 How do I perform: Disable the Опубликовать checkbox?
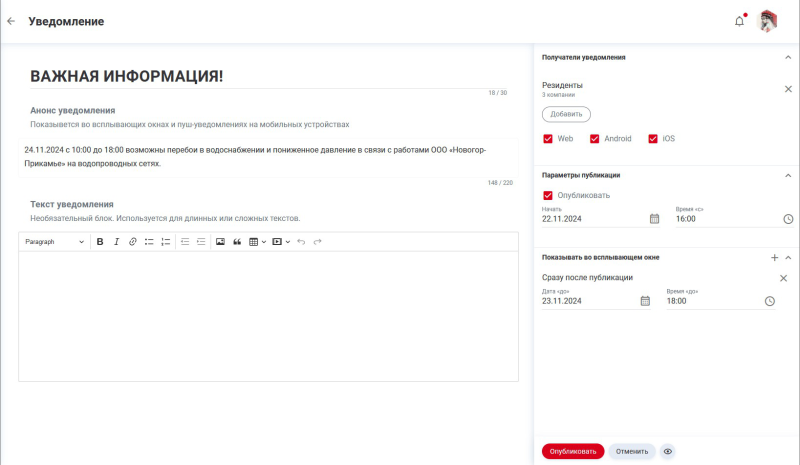tap(548, 195)
